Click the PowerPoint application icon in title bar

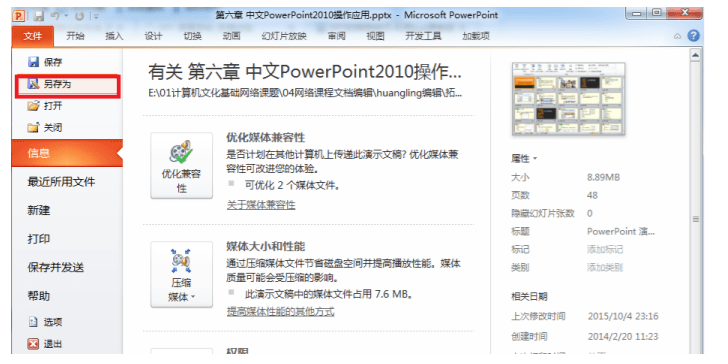[x=19, y=16]
